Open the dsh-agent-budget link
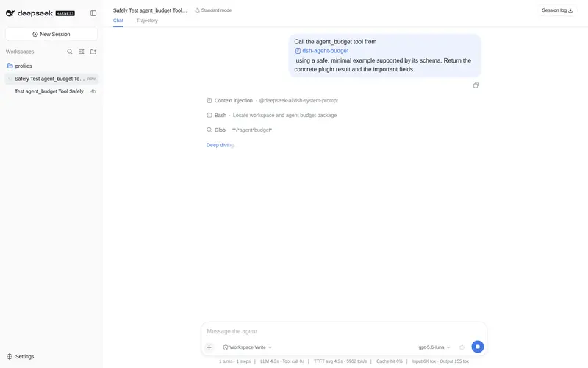This screenshot has height=368, width=588. click(x=322, y=51)
